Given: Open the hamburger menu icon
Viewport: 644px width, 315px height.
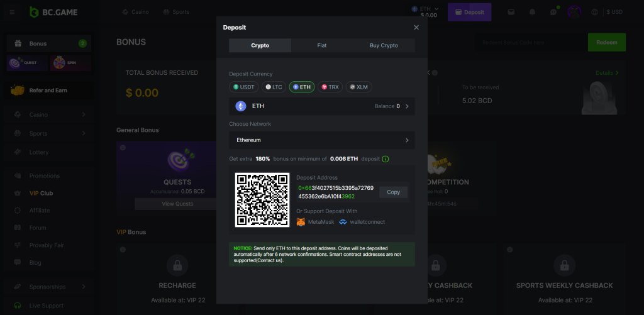Looking at the screenshot, I should (12, 13).
